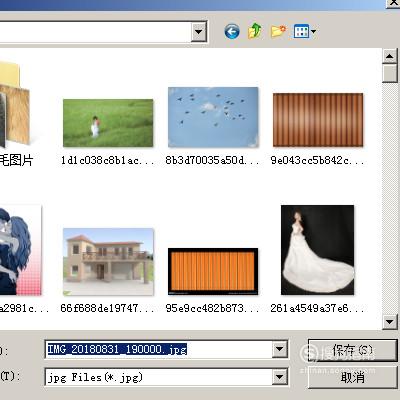The width and height of the screenshot is (400, 400).
Task: Click file name 9e043cc5b842c...
Action: click(318, 160)
